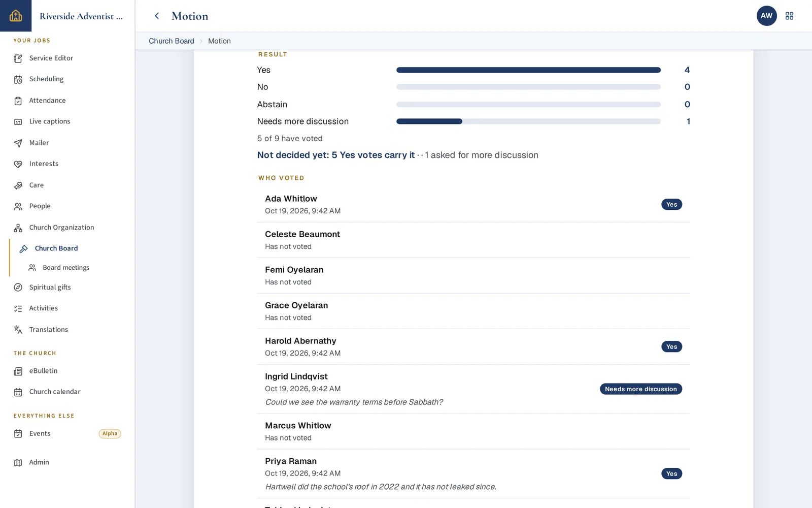Click the Care hand icon
This screenshot has width=812, height=508.
(18, 185)
